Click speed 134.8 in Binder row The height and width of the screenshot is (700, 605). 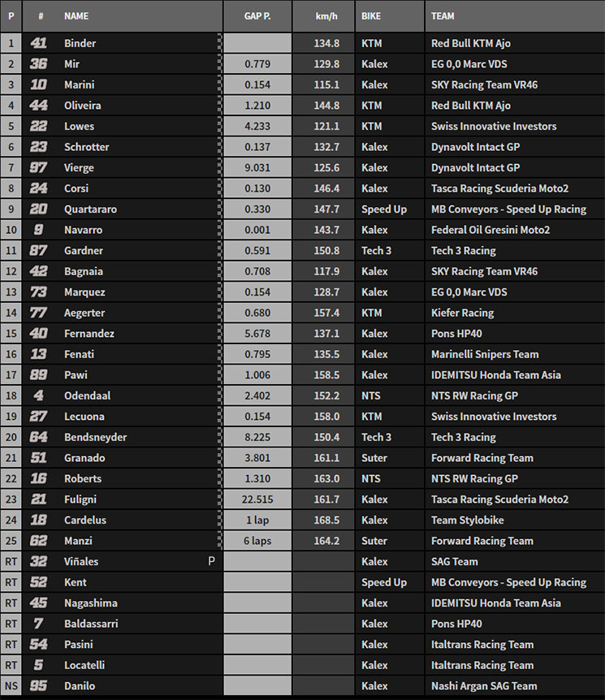(x=326, y=43)
